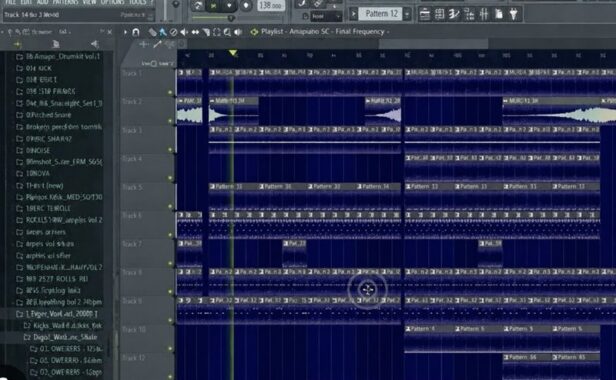Click the Pattern 12 name field
The image size is (616, 380).
381,14
